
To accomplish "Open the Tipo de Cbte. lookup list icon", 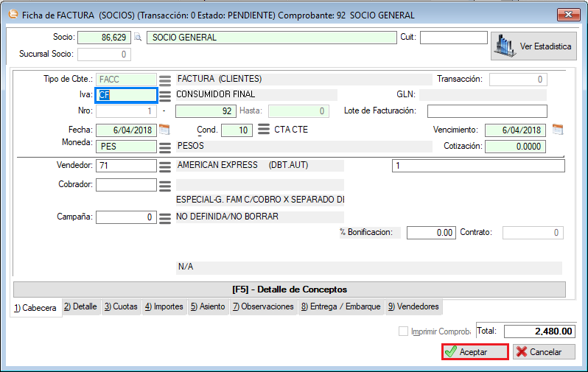I will [166, 80].
